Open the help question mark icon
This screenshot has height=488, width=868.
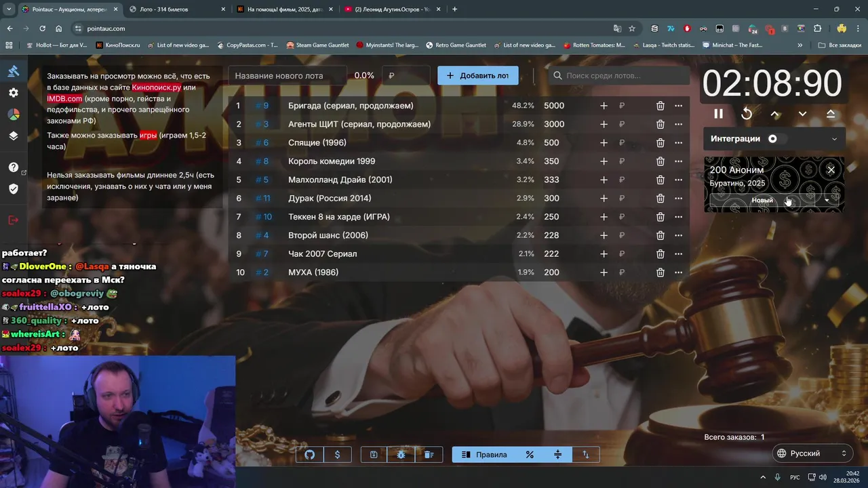[x=14, y=167]
